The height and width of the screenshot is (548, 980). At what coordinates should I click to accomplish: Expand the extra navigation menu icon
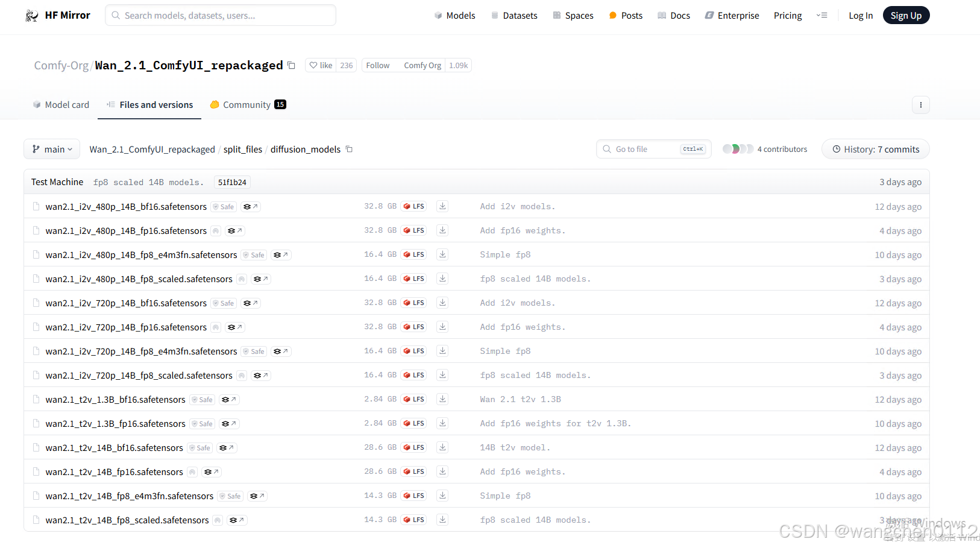click(x=821, y=16)
